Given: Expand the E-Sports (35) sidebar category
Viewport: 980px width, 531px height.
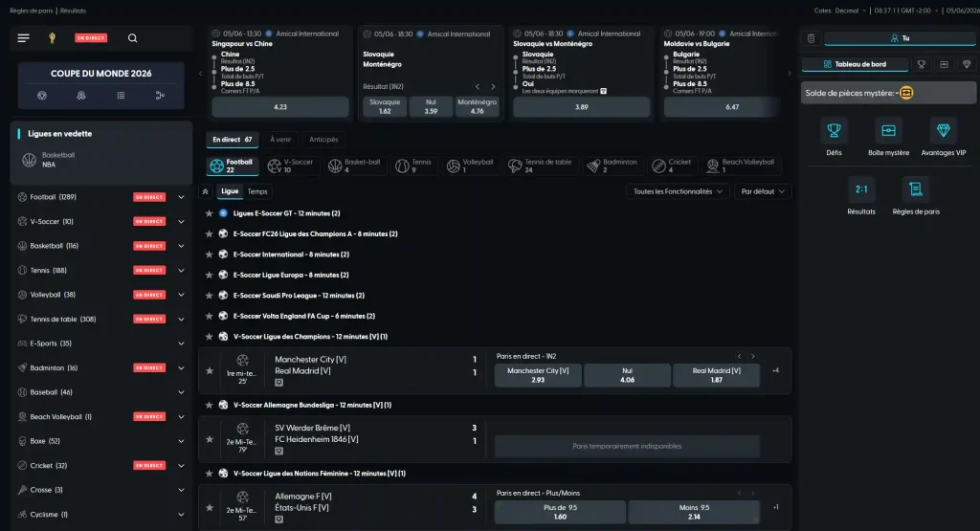Looking at the screenshot, I should (181, 343).
